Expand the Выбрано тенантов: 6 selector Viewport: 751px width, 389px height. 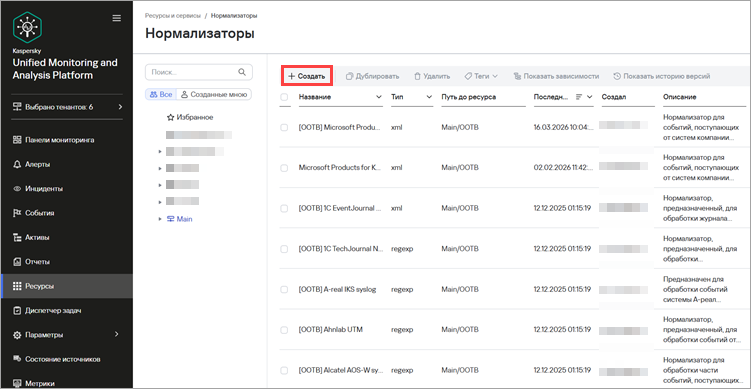[67, 107]
